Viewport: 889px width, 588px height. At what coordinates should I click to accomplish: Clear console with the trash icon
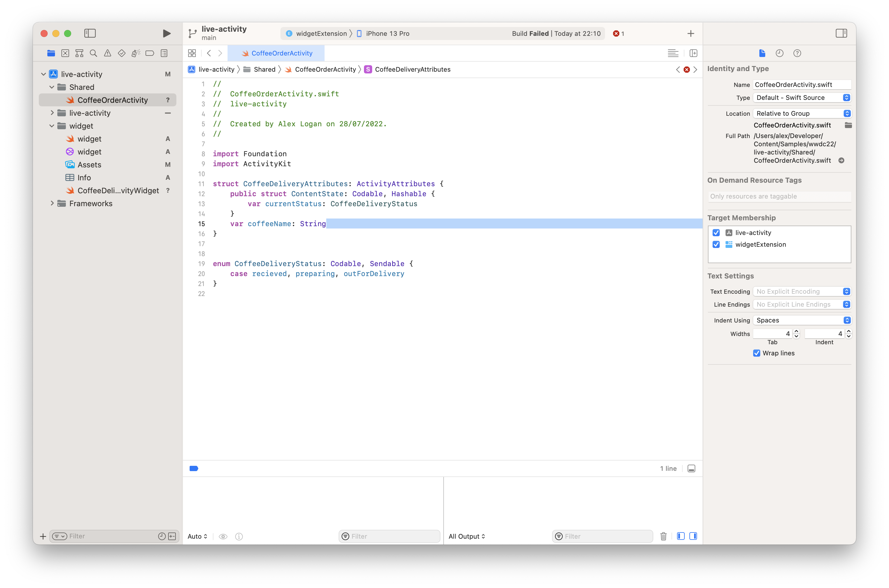click(x=663, y=536)
